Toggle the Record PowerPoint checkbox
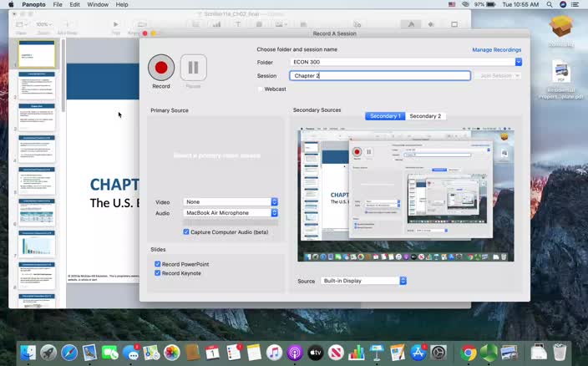This screenshot has width=588, height=366. (x=158, y=264)
